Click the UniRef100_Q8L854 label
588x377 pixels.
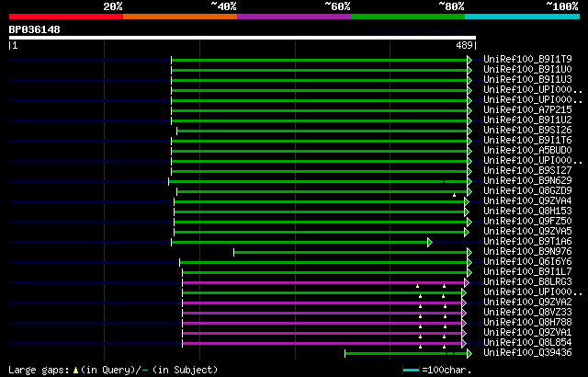click(527, 343)
